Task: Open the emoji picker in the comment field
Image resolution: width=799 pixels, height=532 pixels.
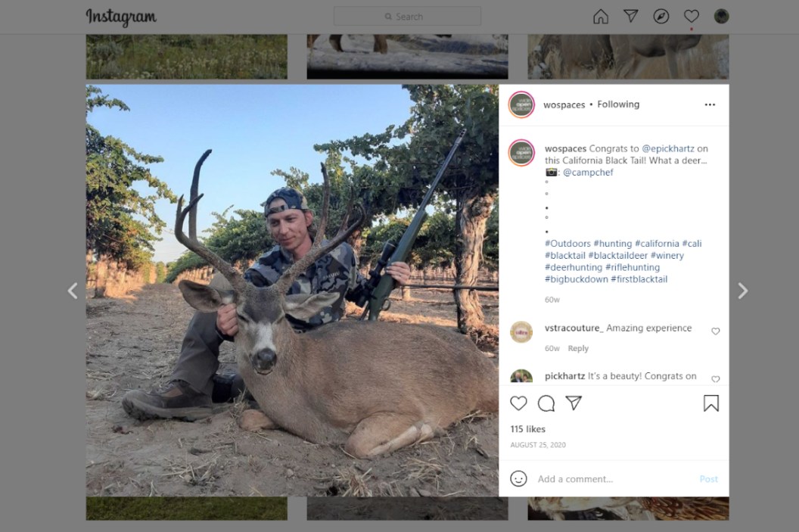Action: 519,478
